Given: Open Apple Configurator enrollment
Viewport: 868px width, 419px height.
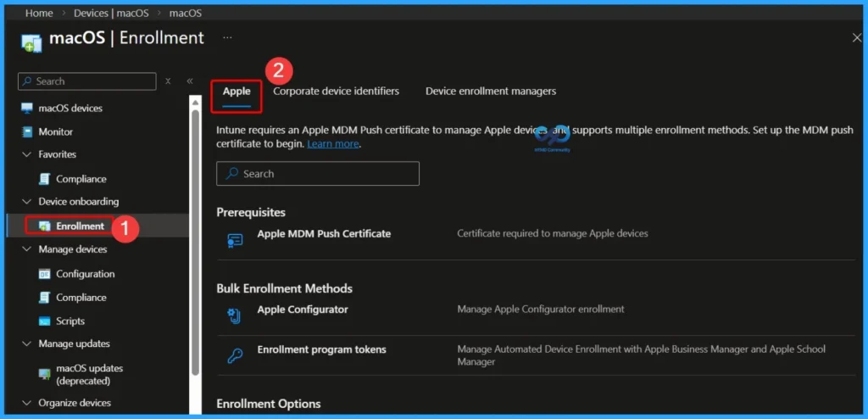Looking at the screenshot, I should 303,310.
